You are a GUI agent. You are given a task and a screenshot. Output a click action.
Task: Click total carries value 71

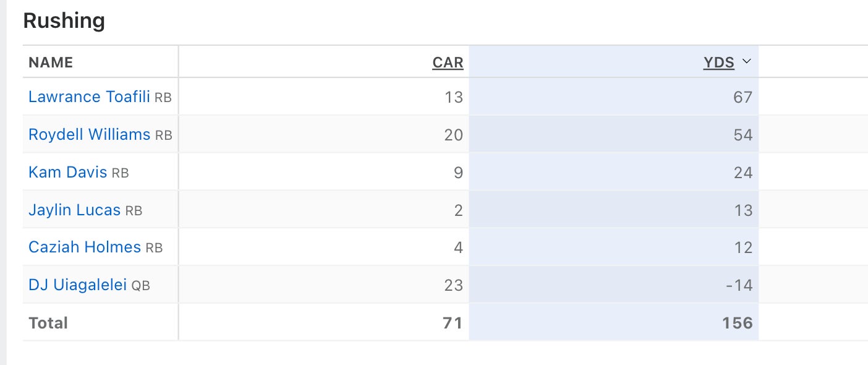pyautogui.click(x=453, y=323)
